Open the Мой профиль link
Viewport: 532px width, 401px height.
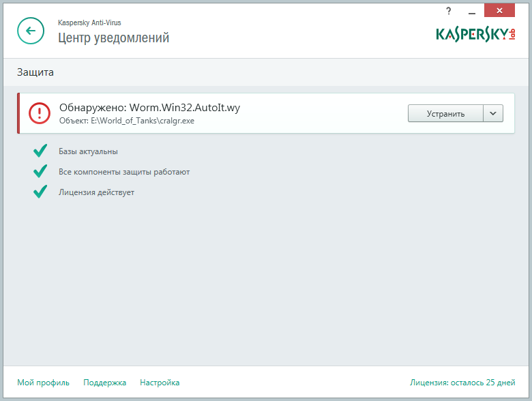(43, 383)
